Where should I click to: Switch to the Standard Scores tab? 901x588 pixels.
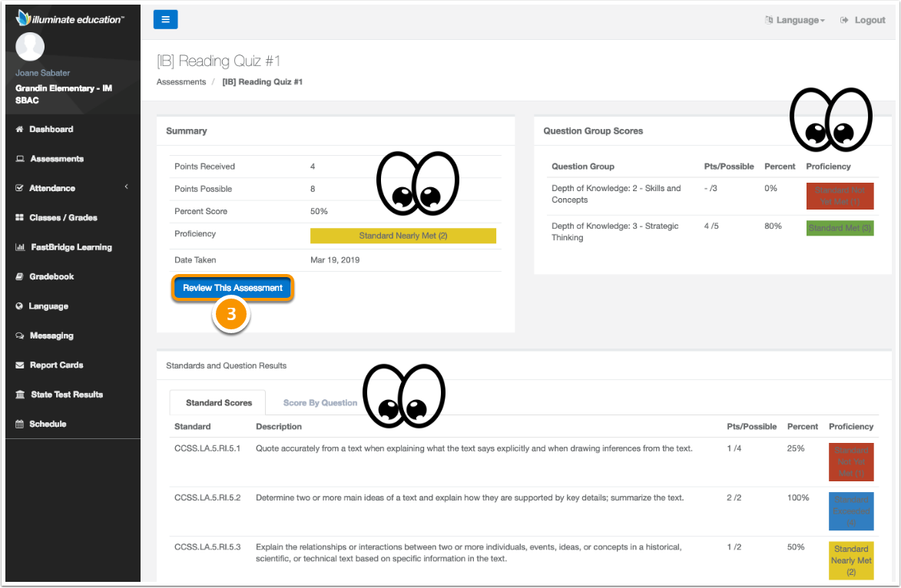click(218, 402)
